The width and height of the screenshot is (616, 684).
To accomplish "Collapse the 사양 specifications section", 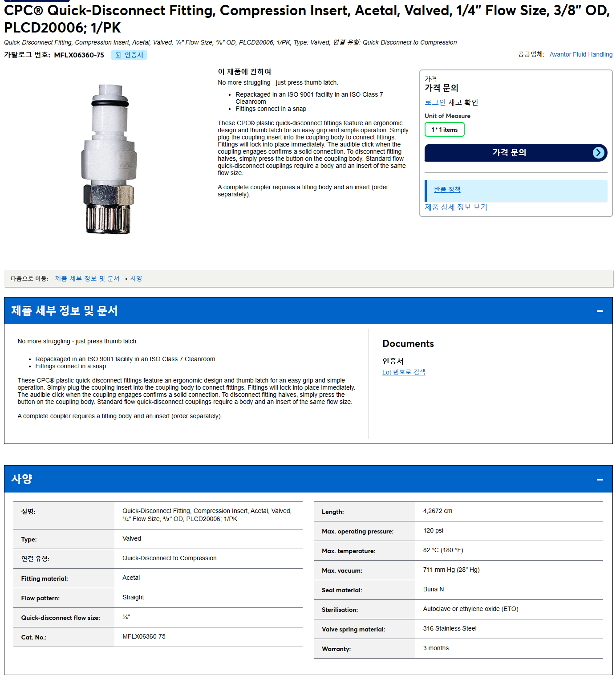I will pyautogui.click(x=600, y=480).
